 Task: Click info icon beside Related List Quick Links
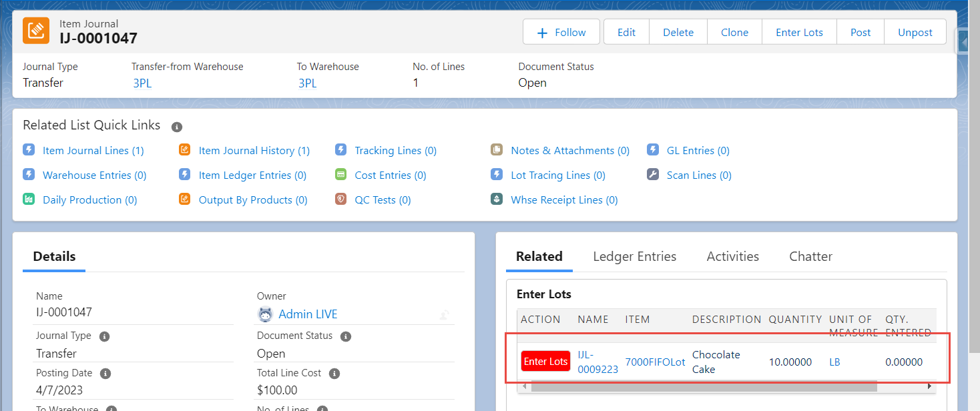tap(177, 127)
